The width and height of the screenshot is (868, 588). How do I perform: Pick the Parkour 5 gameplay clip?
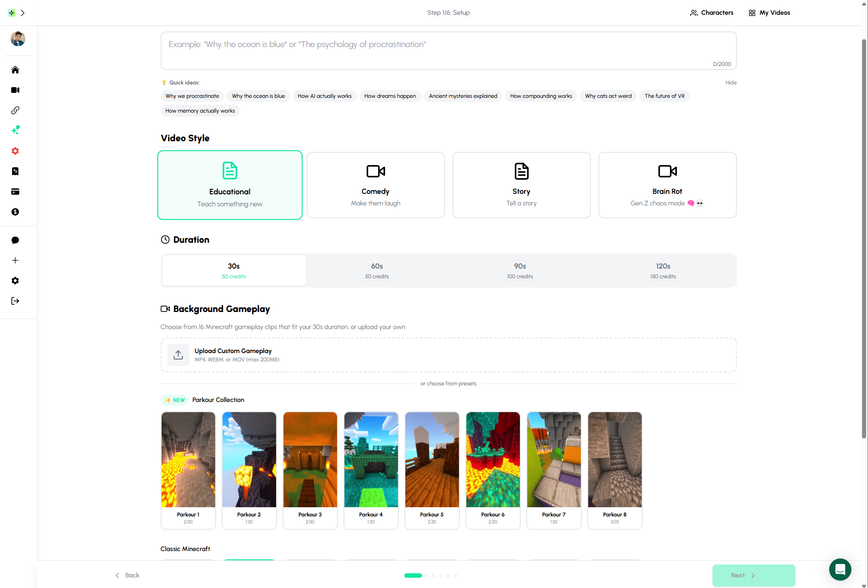point(432,471)
